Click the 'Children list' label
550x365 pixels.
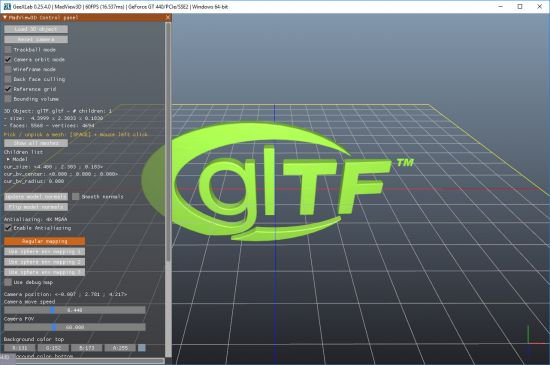pos(23,152)
